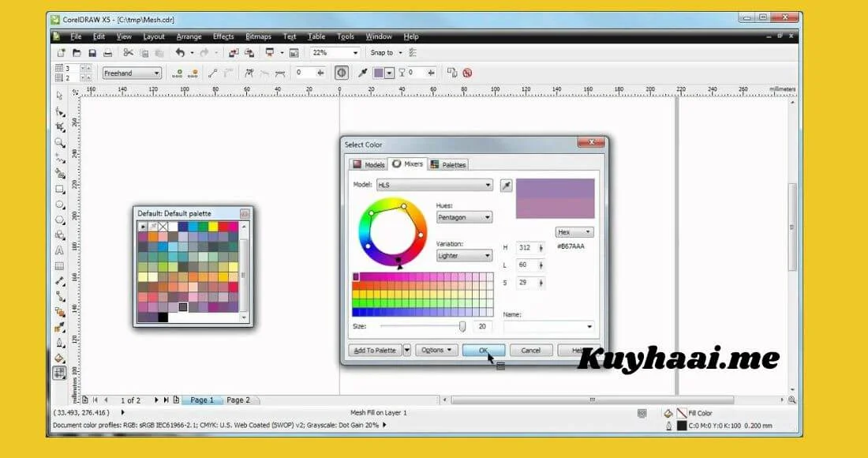The image size is (868, 458).
Task: Switch to Page 2 tab
Action: click(x=238, y=400)
